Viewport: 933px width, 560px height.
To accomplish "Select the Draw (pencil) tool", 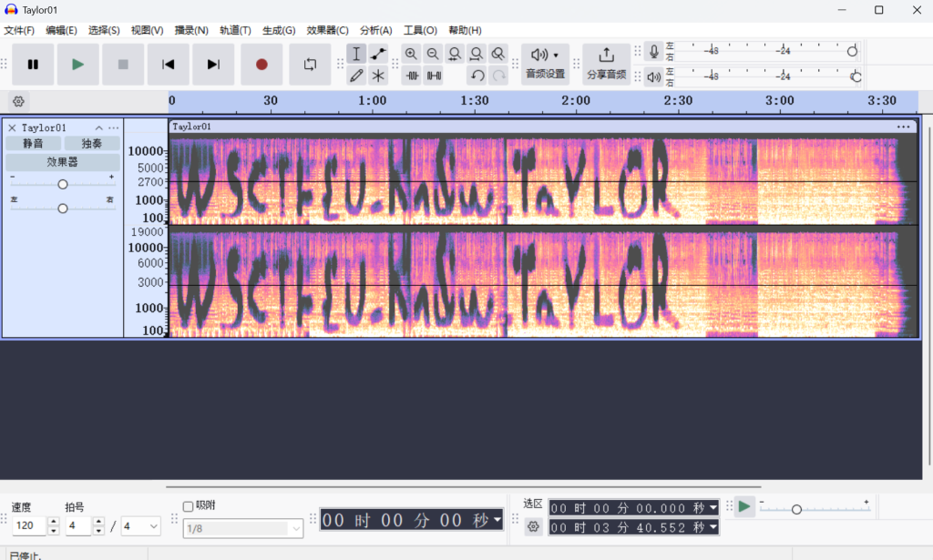I will 356,76.
